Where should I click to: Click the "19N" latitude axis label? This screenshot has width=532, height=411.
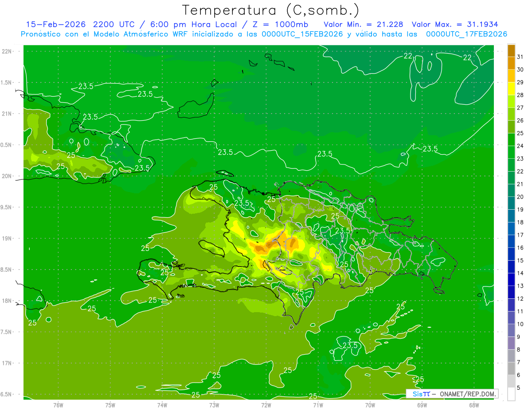click(7, 239)
